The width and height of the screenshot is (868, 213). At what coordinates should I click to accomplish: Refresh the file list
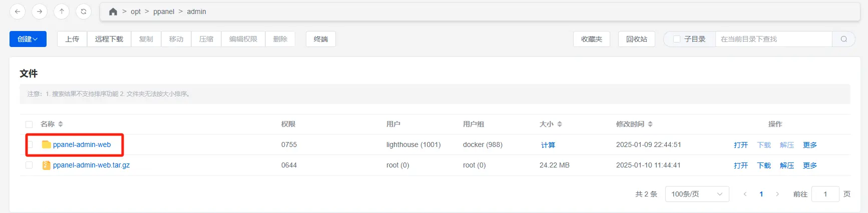(84, 11)
